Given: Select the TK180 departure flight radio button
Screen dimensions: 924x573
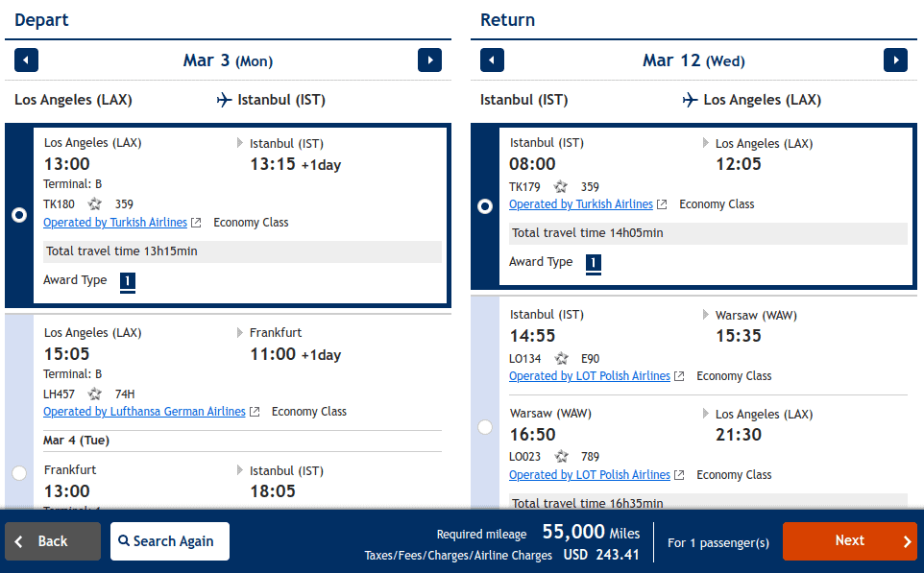Looking at the screenshot, I should coord(19,215).
